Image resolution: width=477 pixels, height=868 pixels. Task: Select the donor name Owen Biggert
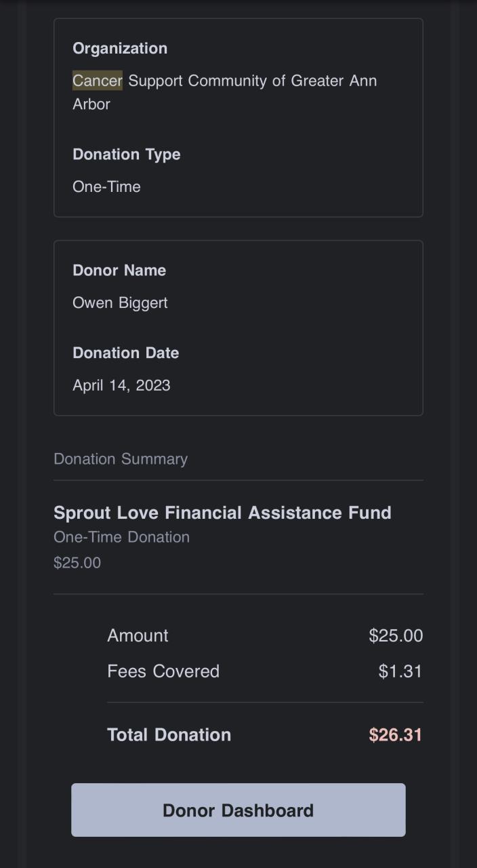pos(120,302)
